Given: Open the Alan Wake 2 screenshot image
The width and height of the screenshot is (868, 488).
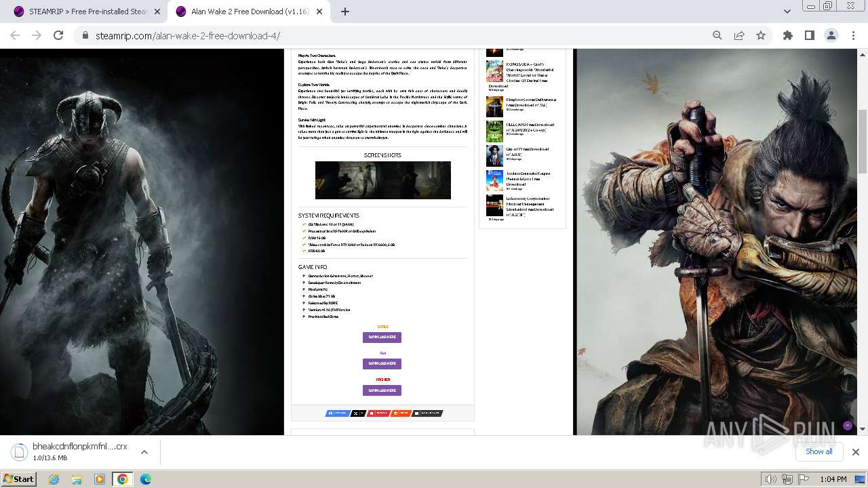Looking at the screenshot, I should point(382,180).
